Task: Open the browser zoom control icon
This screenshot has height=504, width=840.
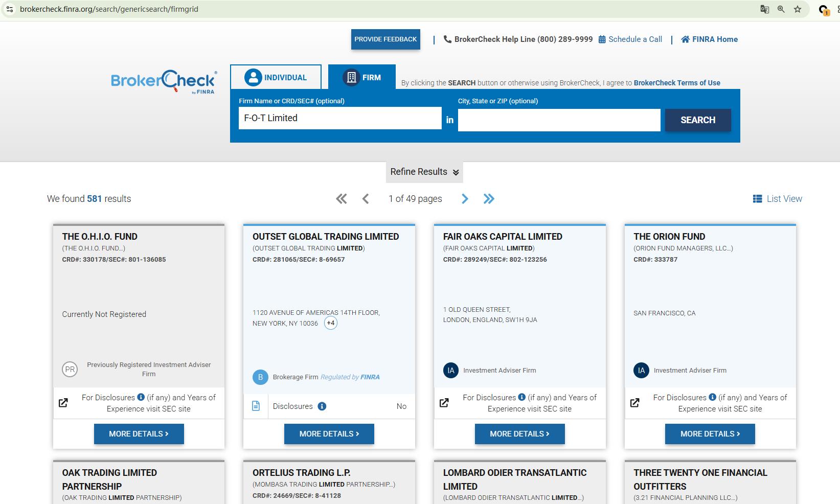Action: 781,9
